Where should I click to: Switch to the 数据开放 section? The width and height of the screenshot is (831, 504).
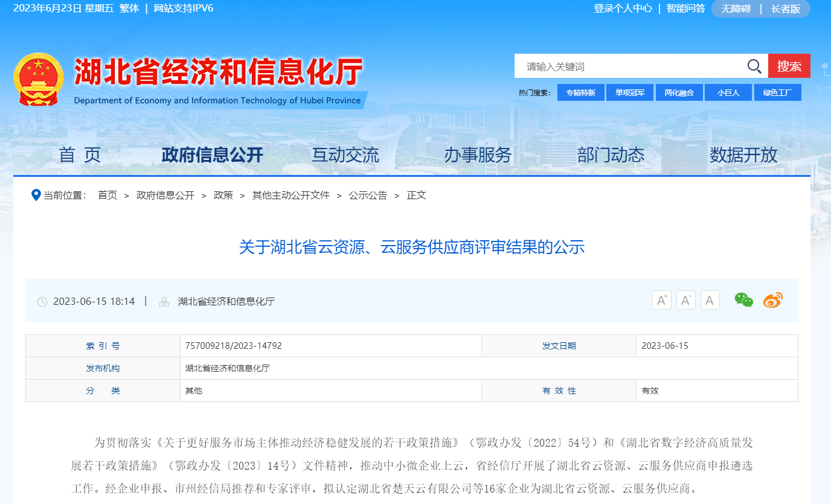pyautogui.click(x=743, y=155)
